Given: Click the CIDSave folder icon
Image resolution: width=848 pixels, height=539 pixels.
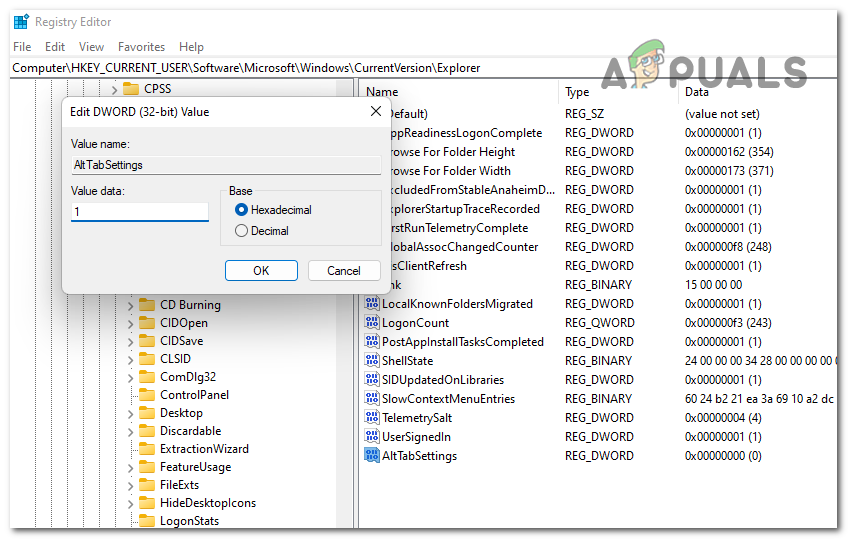Looking at the screenshot, I should 147,341.
